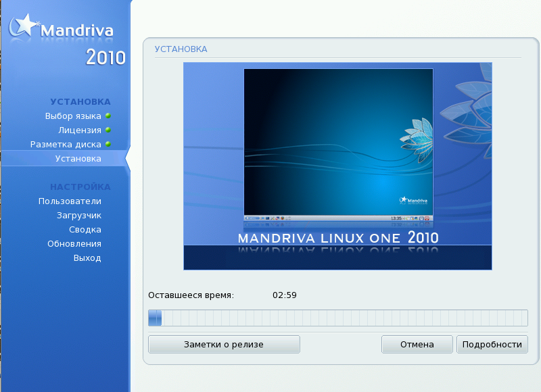The height and width of the screenshot is (392, 541).
Task: Click the УСТАНОВКА section header in sidebar
Action: click(x=80, y=101)
